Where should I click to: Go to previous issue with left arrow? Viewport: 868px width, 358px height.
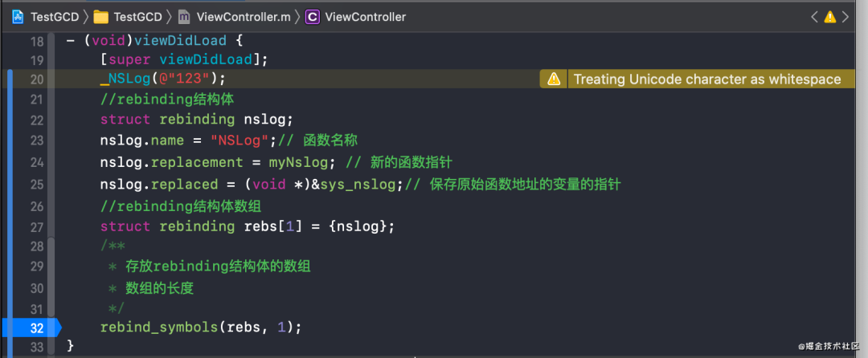[814, 16]
